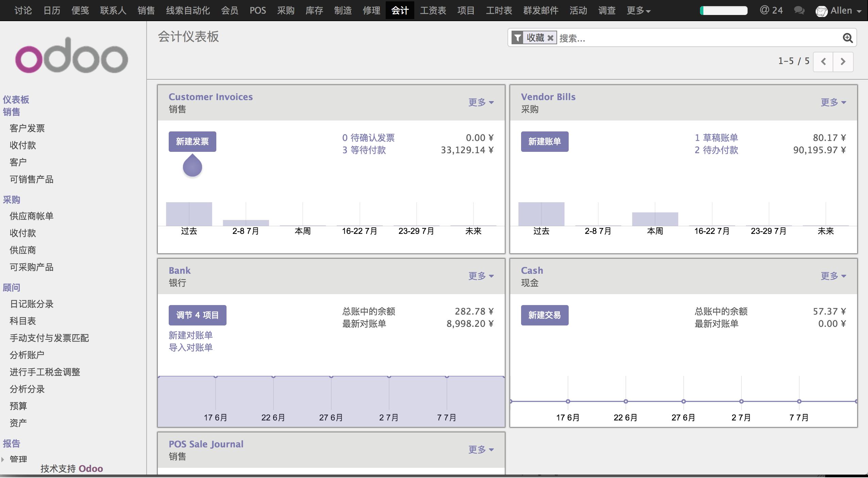Viewport: 868px width, 478px height.
Task: Go to next page with right arrow
Action: tap(843, 62)
